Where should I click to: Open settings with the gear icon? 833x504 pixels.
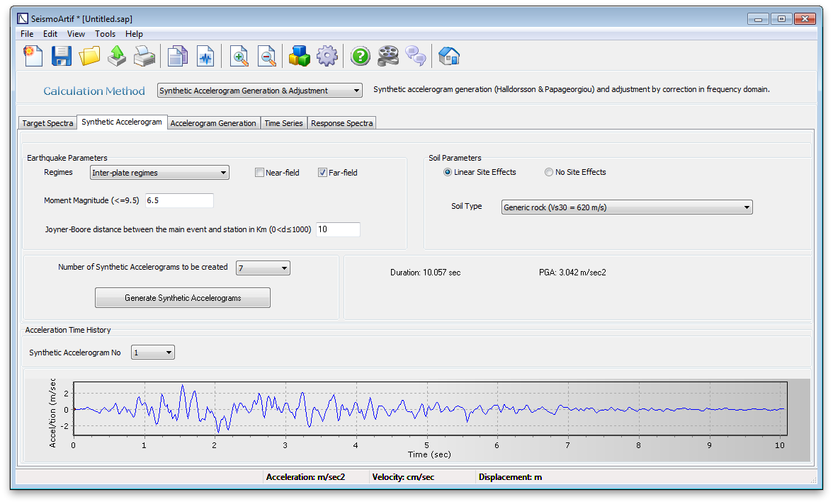point(327,56)
